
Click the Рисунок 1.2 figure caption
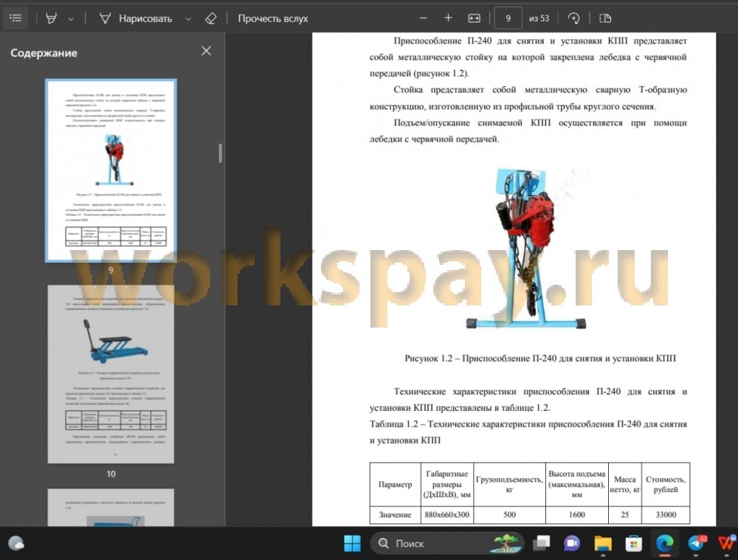click(540, 358)
